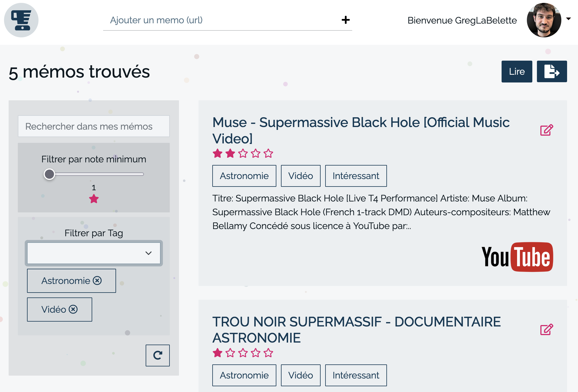
Task: Open the Filtrer par Tag dropdown
Action: pyautogui.click(x=94, y=253)
